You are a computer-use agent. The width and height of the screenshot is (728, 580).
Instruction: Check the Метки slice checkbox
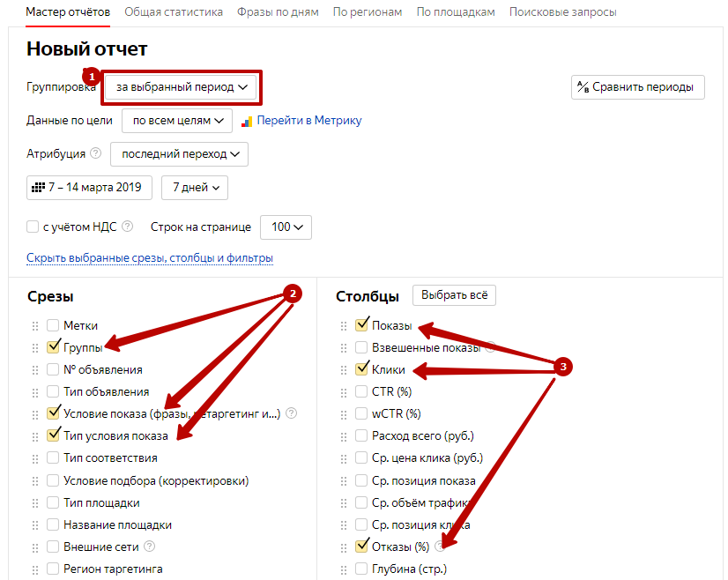(x=53, y=325)
